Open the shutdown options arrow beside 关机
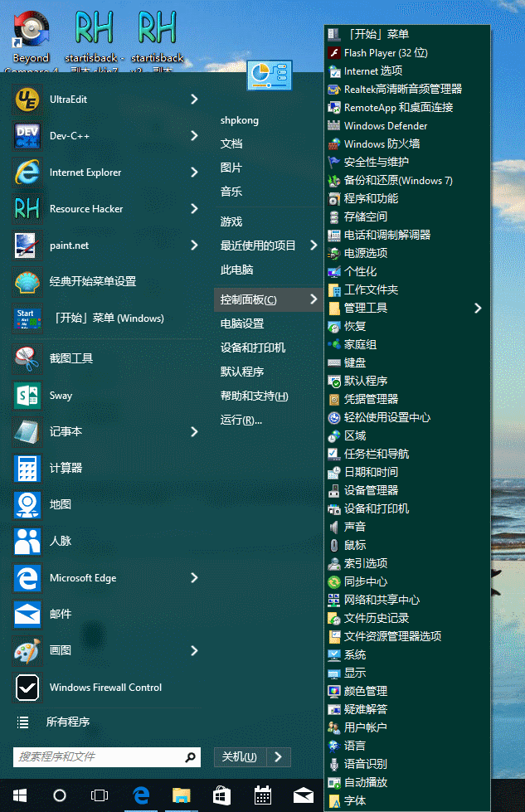The width and height of the screenshot is (525, 812). pos(279,757)
